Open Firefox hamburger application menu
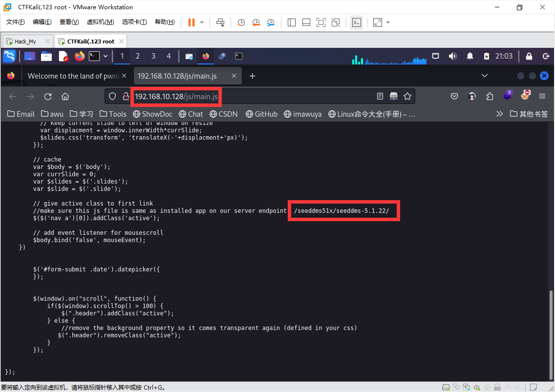The image size is (555, 392). click(x=542, y=96)
